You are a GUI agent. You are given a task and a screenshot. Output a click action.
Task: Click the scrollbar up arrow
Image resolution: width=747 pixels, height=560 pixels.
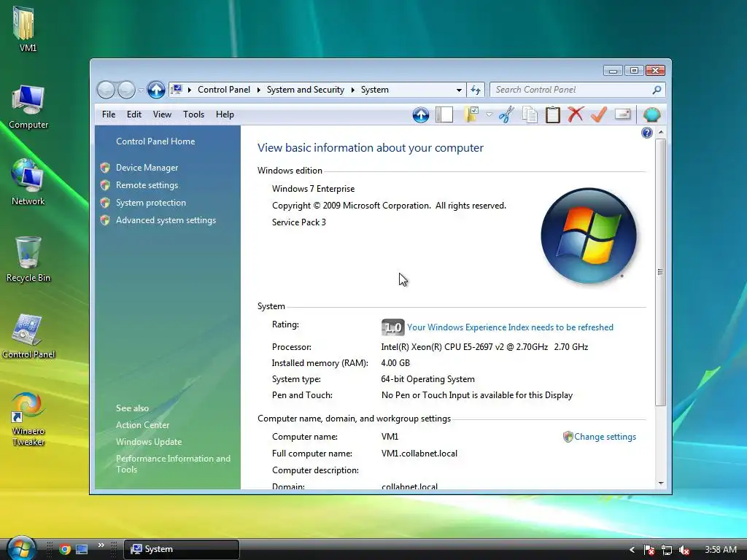661,132
